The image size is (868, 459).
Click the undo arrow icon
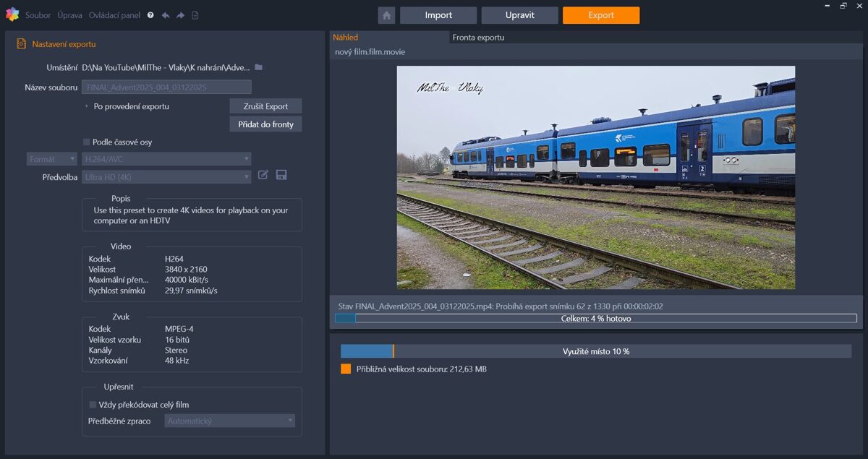[x=166, y=15]
